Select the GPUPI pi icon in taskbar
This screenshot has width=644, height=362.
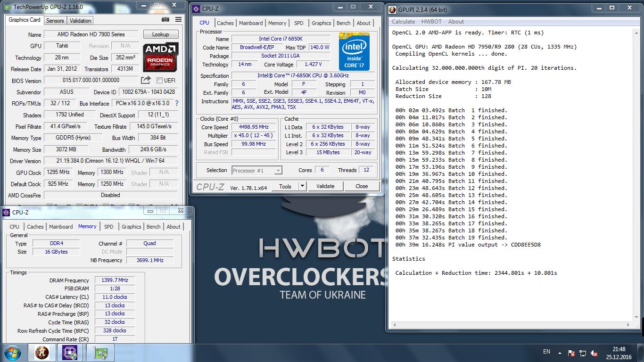click(x=42, y=353)
